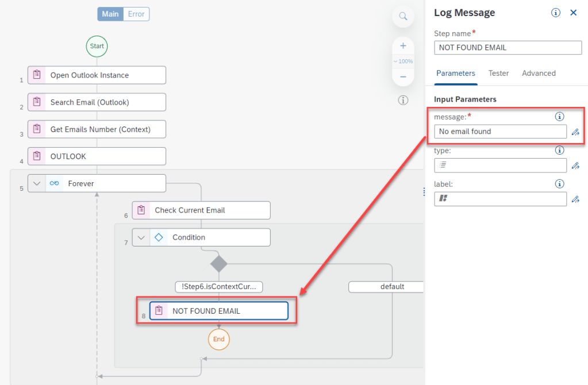Select the Search Email (Outlook) step
Screen dimensions: 588x385
click(97, 102)
